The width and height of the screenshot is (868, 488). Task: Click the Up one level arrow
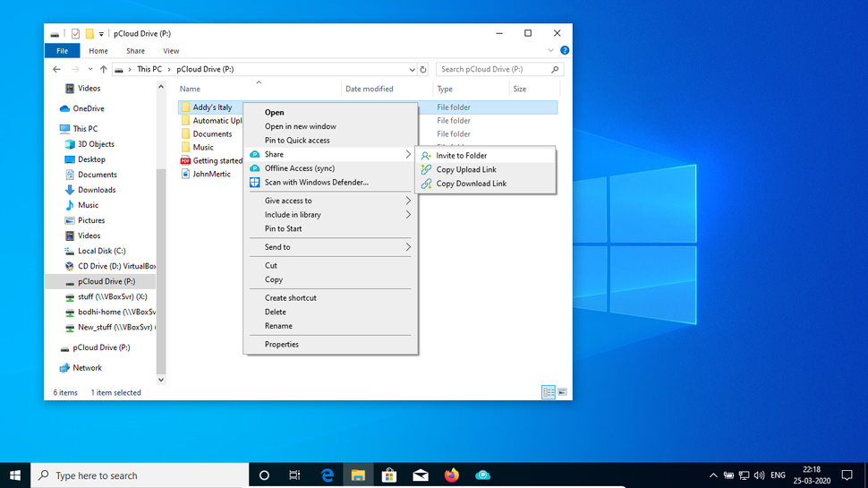pyautogui.click(x=104, y=69)
